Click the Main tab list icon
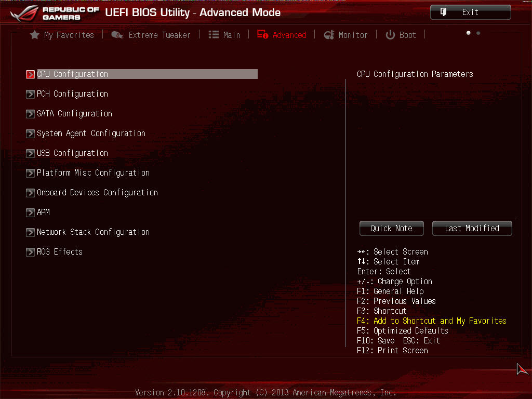 [x=214, y=35]
